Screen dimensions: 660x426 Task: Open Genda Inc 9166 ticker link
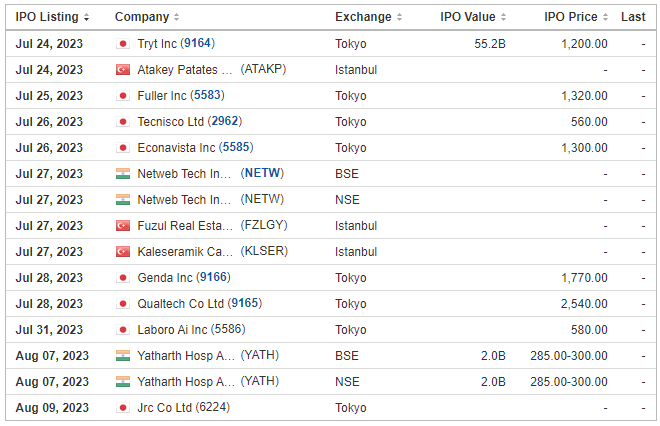[x=213, y=277]
